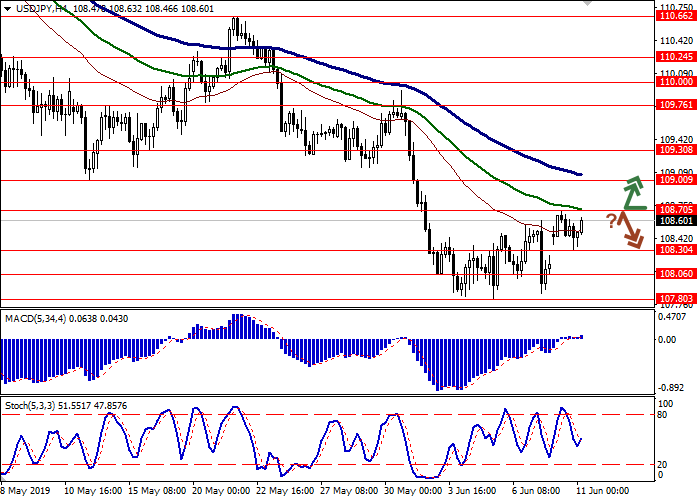Click the 109.009 resistance level label
This screenshot has height=500, width=700.
(676, 181)
